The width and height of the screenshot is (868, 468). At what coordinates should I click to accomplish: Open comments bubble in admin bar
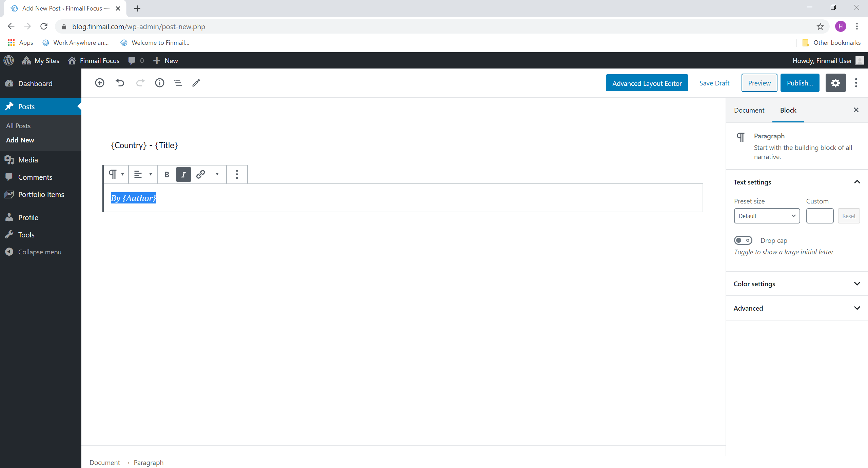pyautogui.click(x=136, y=60)
